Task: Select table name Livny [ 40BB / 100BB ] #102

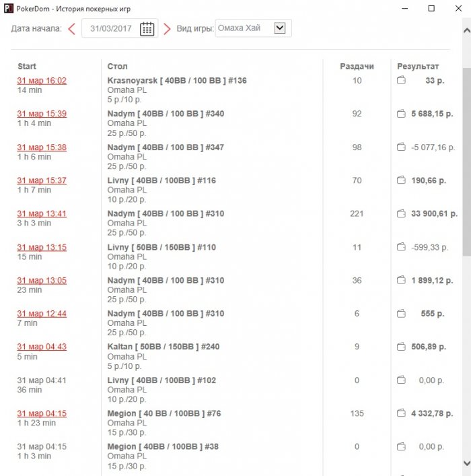Action: pos(161,380)
